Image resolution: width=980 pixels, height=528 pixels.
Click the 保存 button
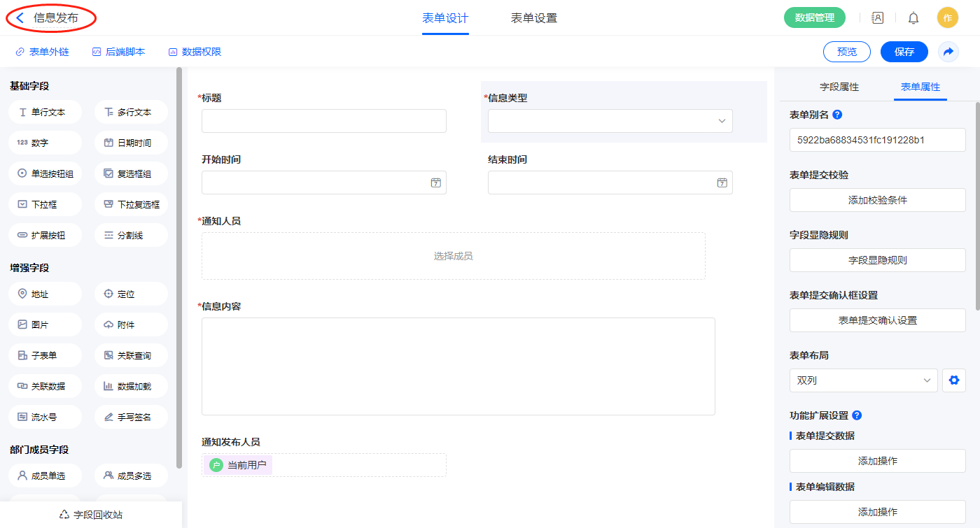[x=904, y=52]
